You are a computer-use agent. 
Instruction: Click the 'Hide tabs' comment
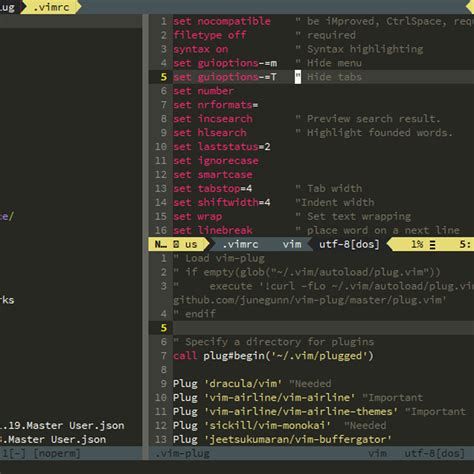[x=334, y=77]
